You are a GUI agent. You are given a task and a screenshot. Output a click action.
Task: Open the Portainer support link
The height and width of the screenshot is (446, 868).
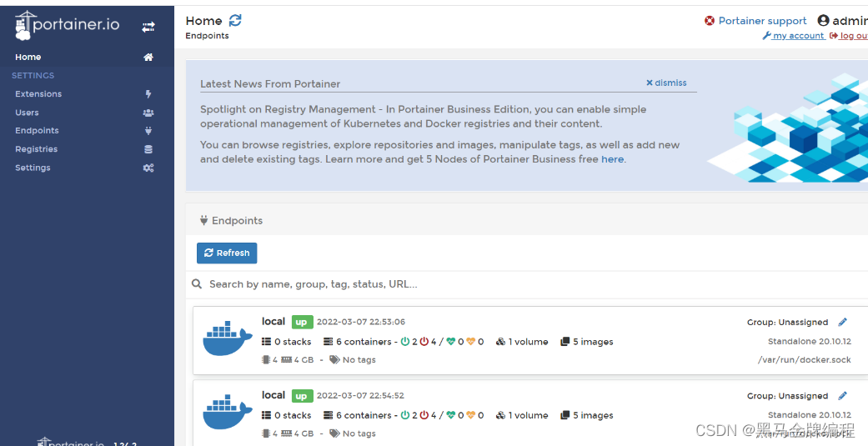click(x=762, y=21)
